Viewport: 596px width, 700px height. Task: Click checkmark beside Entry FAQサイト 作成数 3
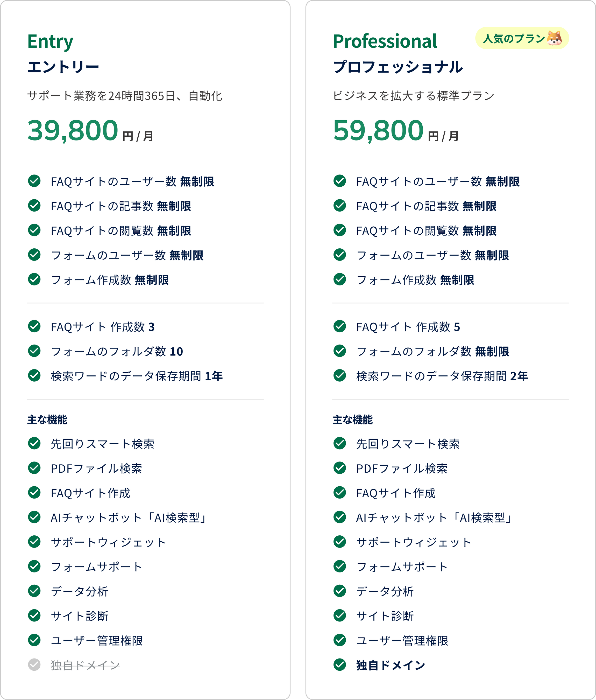pos(34,326)
